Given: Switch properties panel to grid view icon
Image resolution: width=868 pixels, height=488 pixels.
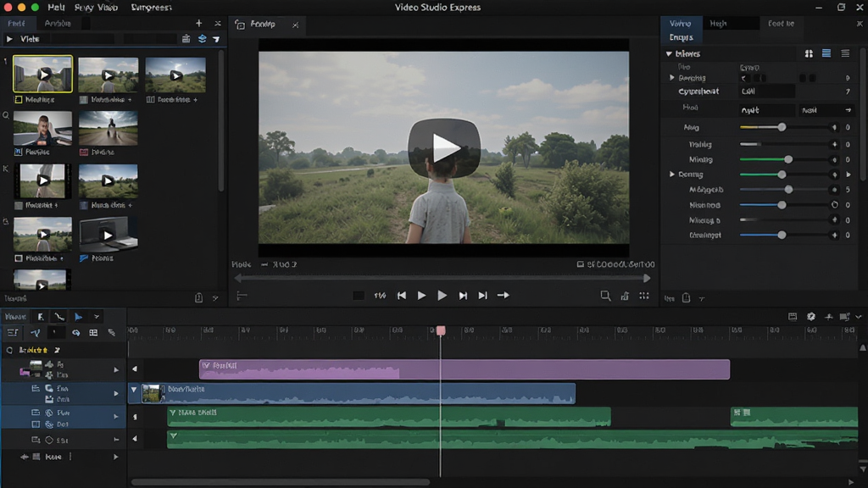Looking at the screenshot, I should point(809,53).
